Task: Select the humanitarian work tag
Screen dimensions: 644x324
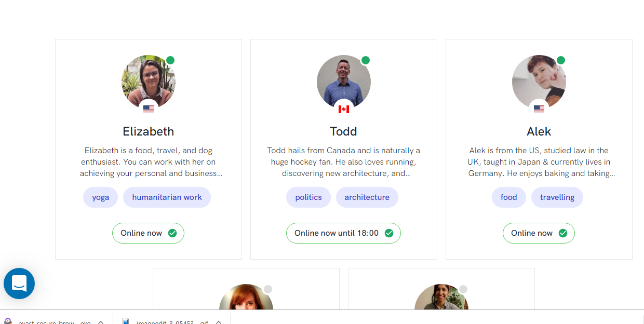Action: 167,197
